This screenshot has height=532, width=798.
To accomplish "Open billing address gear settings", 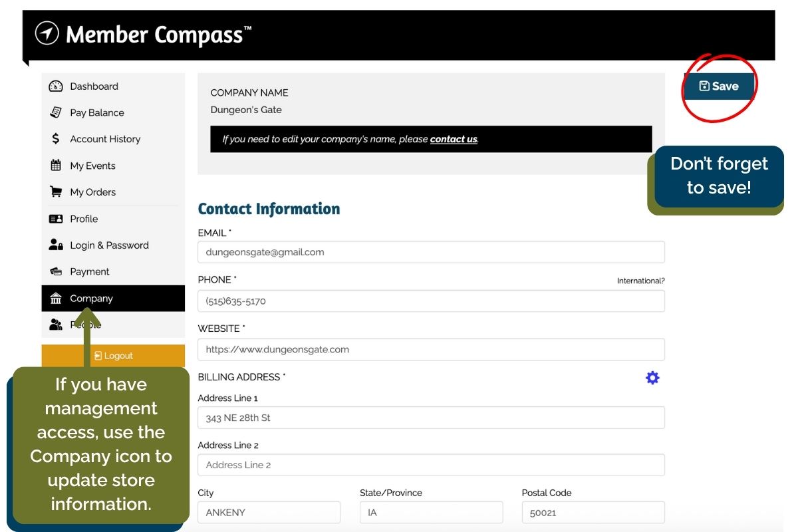I will (652, 378).
